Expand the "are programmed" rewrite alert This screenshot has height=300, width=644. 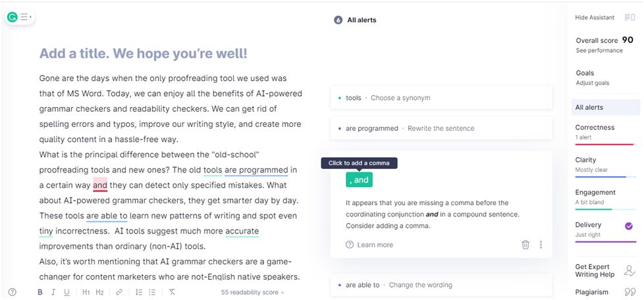tap(441, 128)
